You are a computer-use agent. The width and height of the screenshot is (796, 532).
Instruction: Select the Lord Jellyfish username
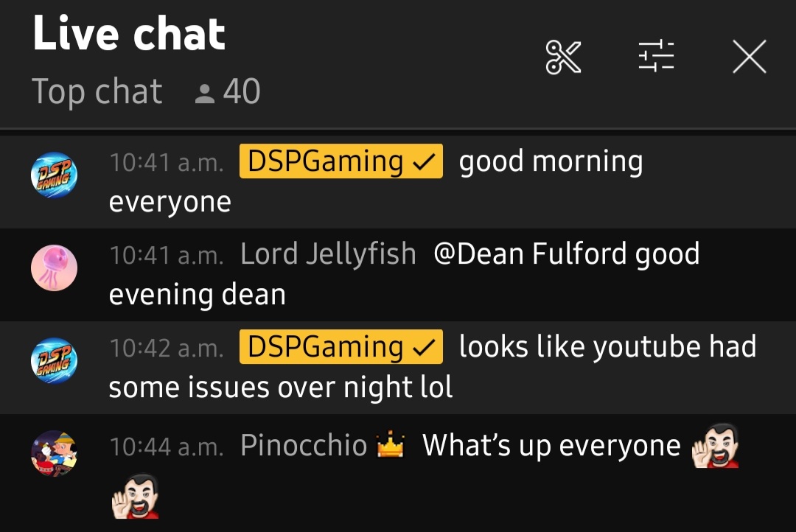(x=329, y=253)
